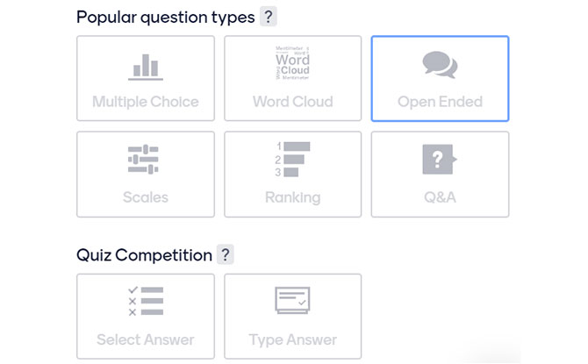Click the Select Answer checklist icon
Screen dimensions: 588x364
[146, 301]
